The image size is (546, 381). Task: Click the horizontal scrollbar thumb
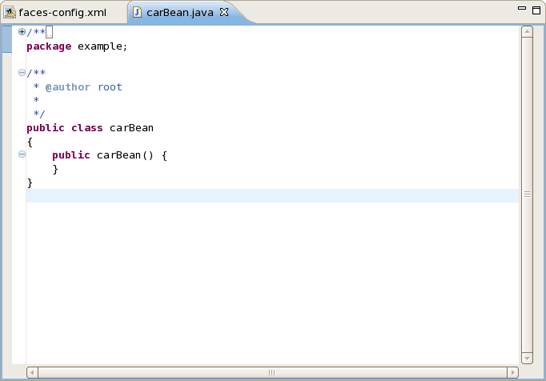(272, 372)
